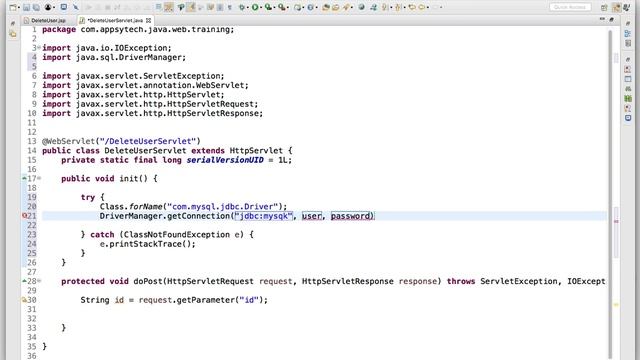Open the Forward history dropdown arrow
This screenshot has height=360, width=640.
[441, 7]
